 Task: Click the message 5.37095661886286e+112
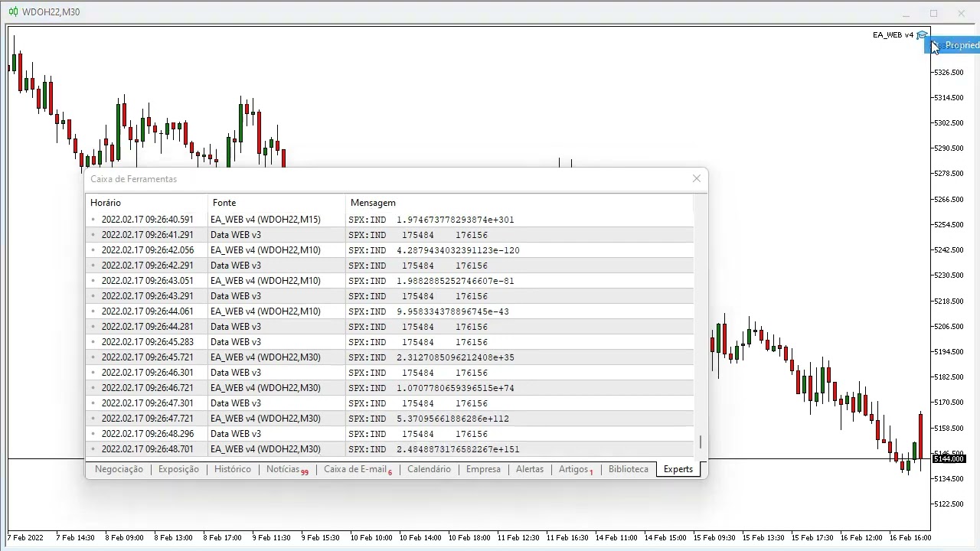point(452,419)
